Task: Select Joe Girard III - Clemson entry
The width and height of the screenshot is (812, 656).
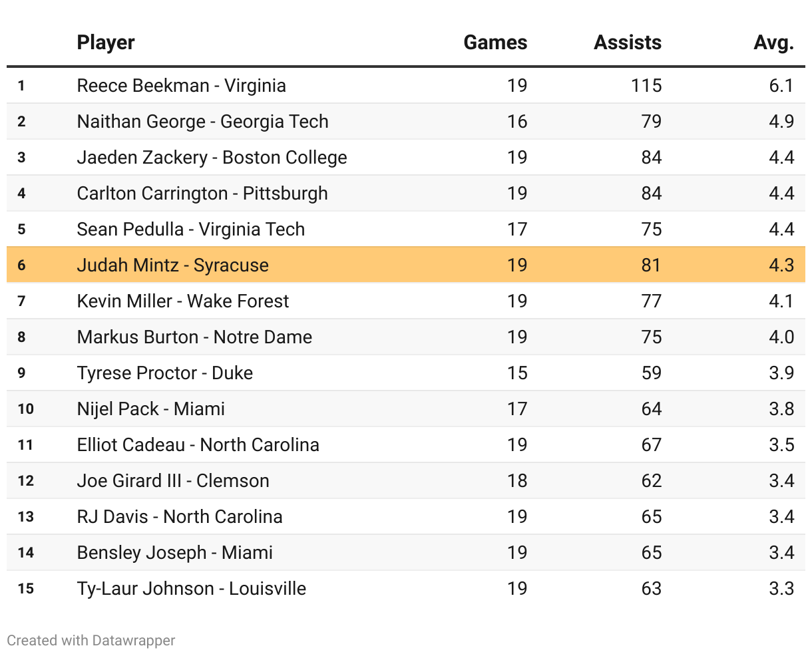Action: 173,481
